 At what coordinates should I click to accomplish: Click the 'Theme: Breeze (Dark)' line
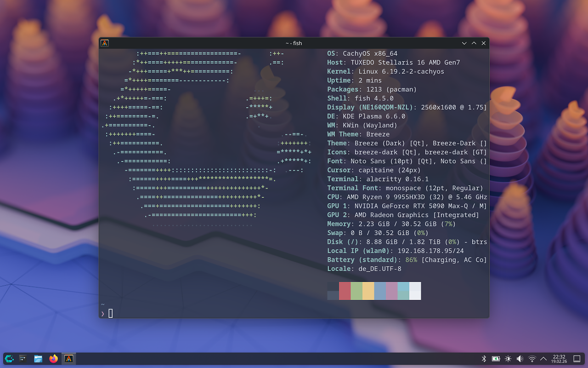coord(407,143)
